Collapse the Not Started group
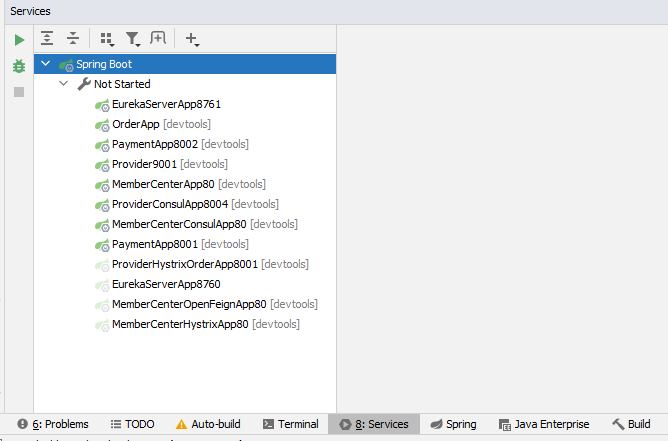 (x=63, y=84)
